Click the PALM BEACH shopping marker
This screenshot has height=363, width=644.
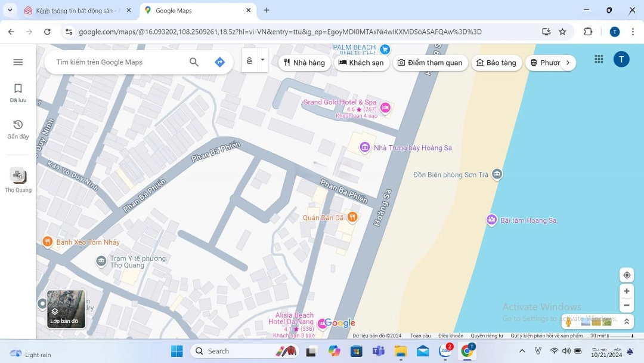pyautogui.click(x=385, y=50)
